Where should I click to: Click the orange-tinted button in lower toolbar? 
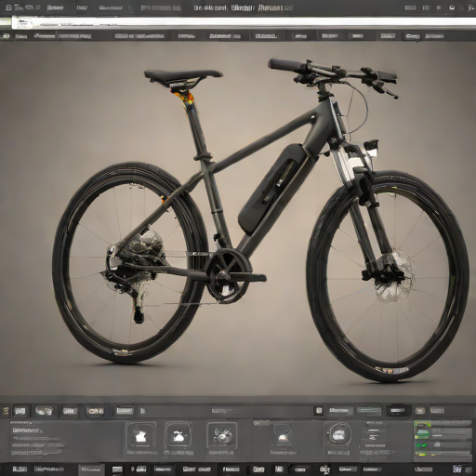coord(97,411)
